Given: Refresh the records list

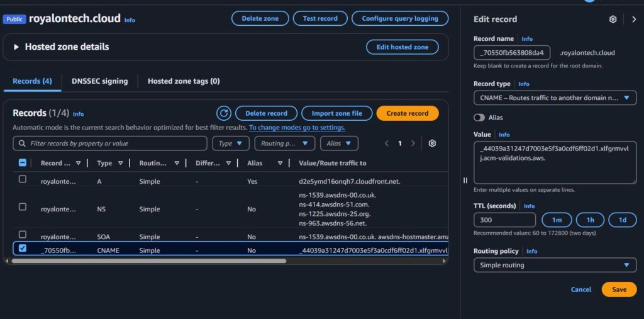Looking at the screenshot, I should [224, 113].
